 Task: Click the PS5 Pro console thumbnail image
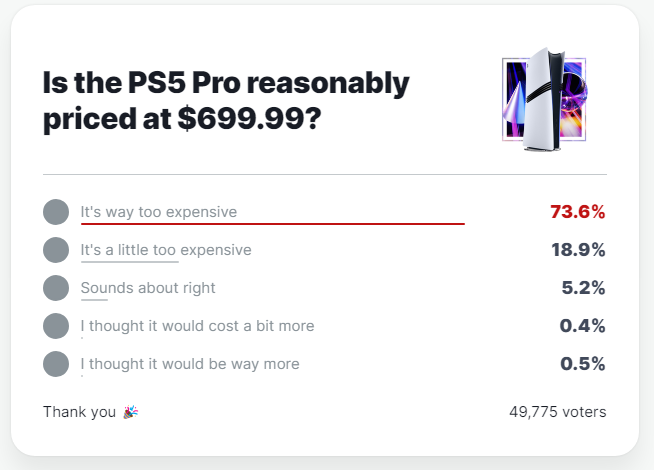(x=544, y=99)
